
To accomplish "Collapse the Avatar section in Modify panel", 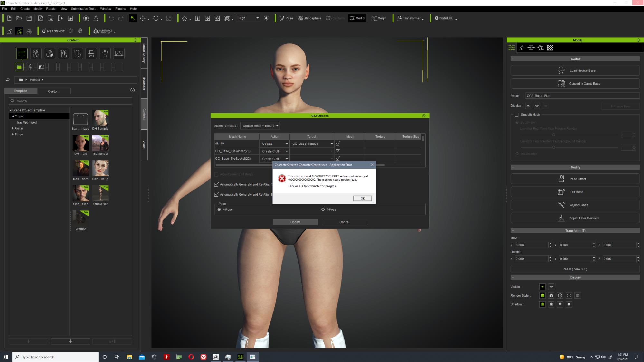I will coord(513,59).
